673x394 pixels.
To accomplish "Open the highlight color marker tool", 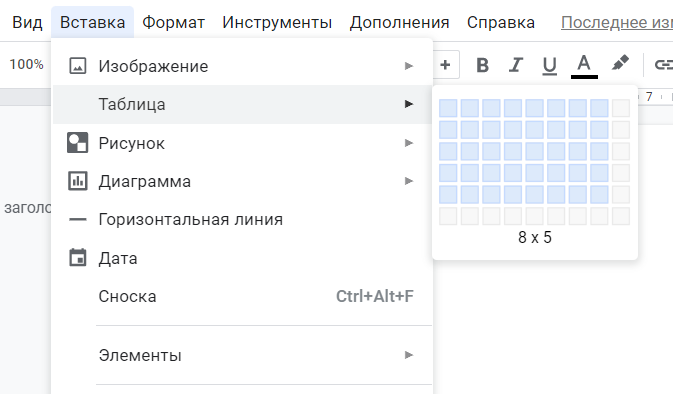I will click(620, 64).
